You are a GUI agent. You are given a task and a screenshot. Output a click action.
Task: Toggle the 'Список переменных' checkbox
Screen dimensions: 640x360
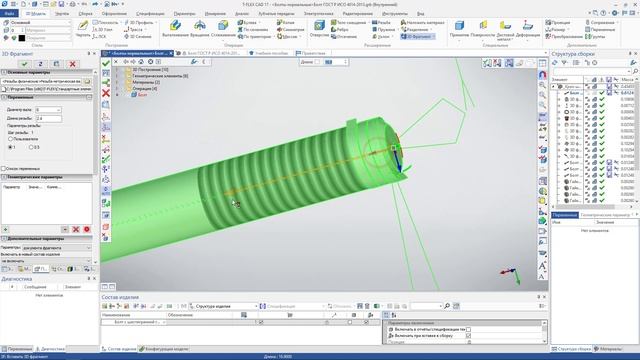[4, 169]
